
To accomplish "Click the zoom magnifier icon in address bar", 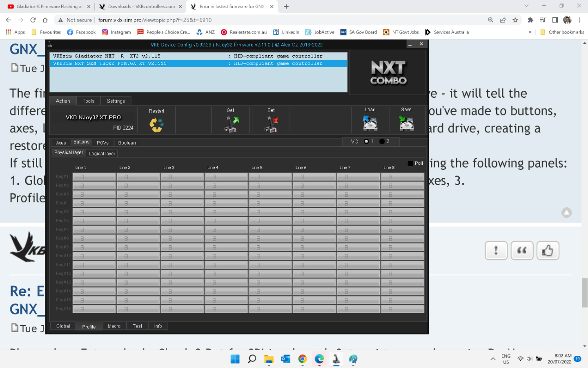I will click(x=491, y=20).
